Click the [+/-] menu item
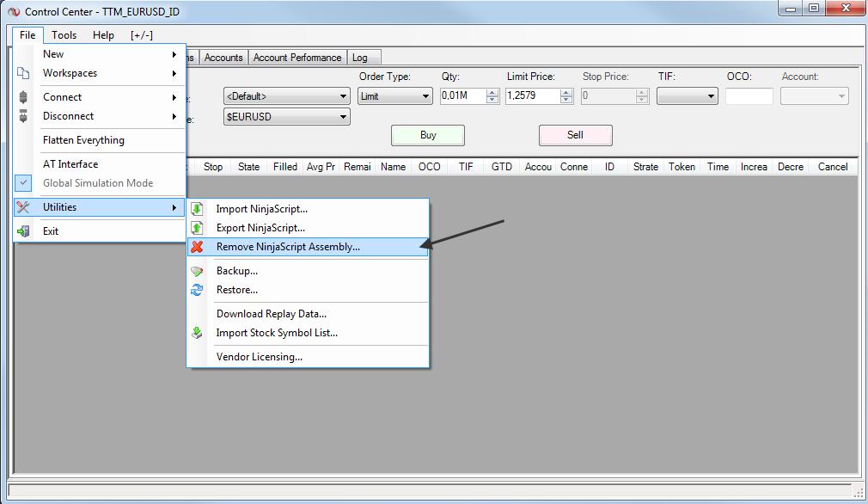 click(x=142, y=35)
